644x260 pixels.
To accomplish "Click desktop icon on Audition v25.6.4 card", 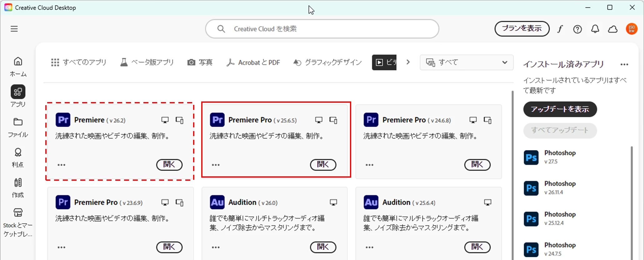I will pyautogui.click(x=488, y=203).
